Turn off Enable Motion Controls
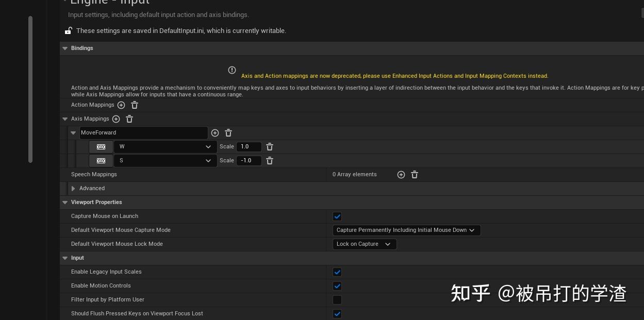The width and height of the screenshot is (644, 320). 337,286
